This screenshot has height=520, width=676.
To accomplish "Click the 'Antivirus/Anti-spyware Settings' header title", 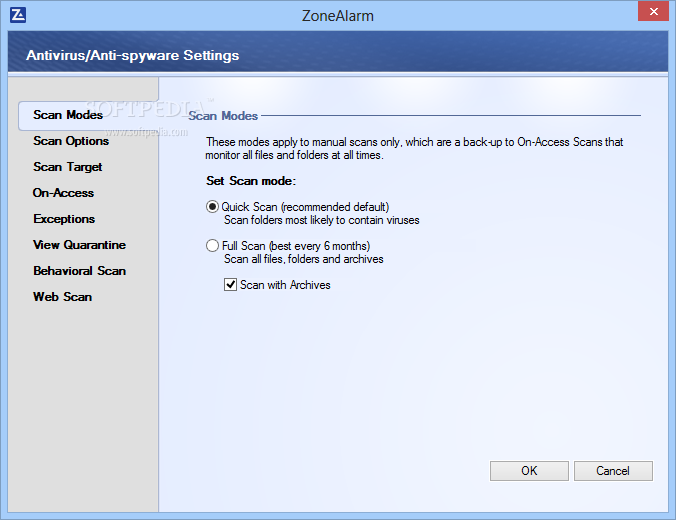I will [133, 55].
